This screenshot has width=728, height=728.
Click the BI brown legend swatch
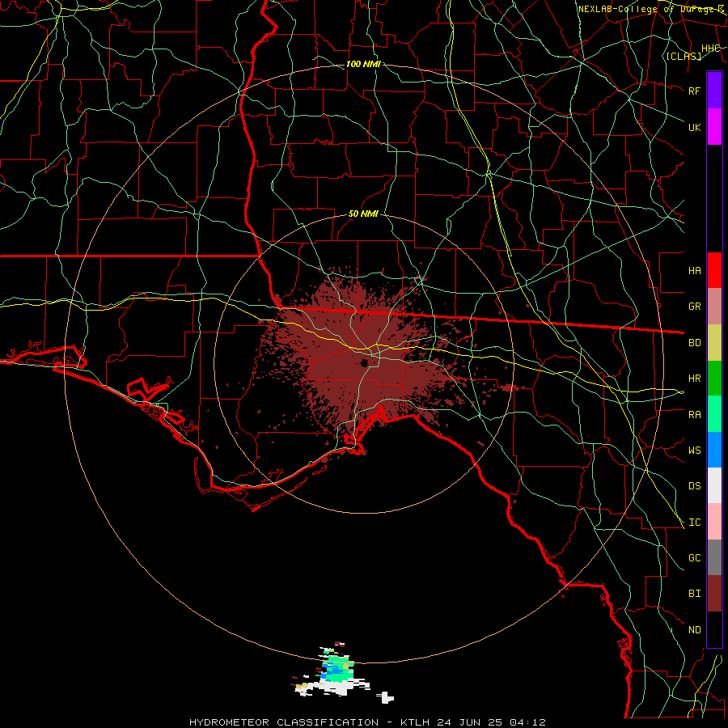point(714,594)
